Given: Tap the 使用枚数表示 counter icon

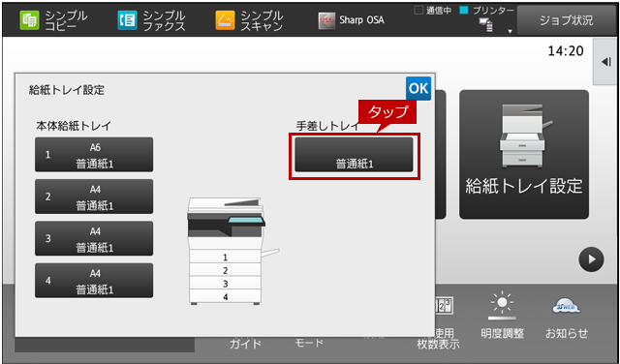Looking at the screenshot, I should (444, 306).
